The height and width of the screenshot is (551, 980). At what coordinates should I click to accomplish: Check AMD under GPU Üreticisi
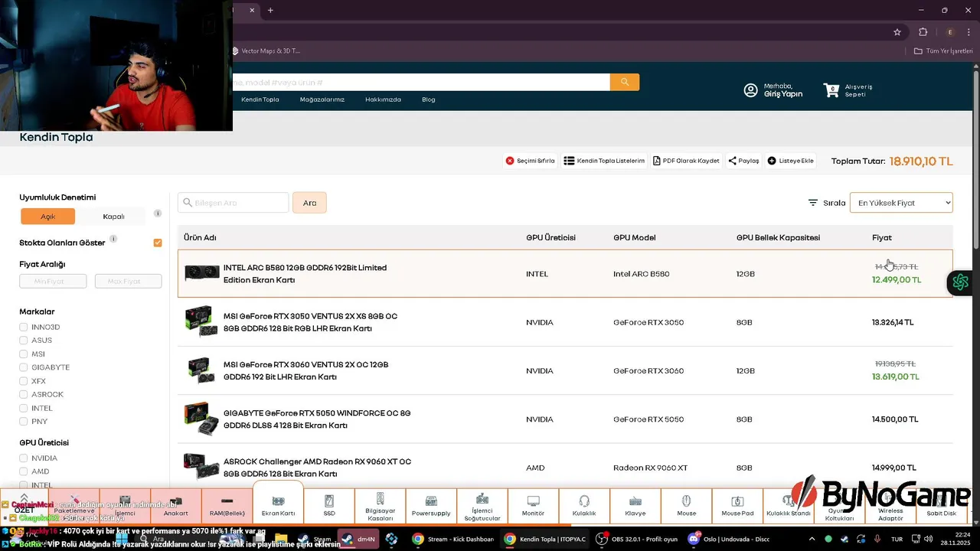tap(24, 471)
